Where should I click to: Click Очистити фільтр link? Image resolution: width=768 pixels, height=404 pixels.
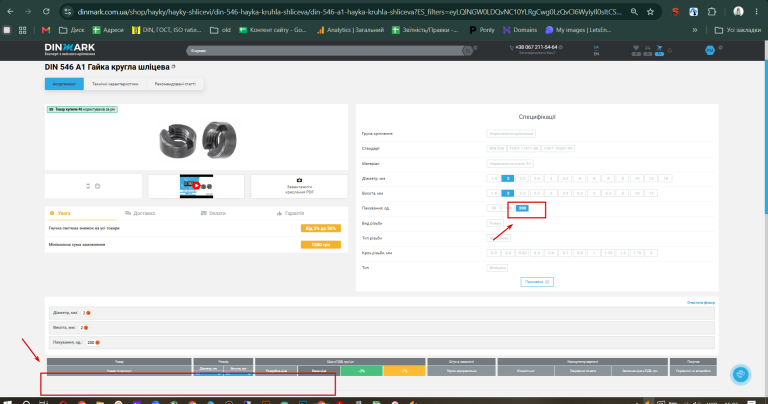(x=700, y=303)
